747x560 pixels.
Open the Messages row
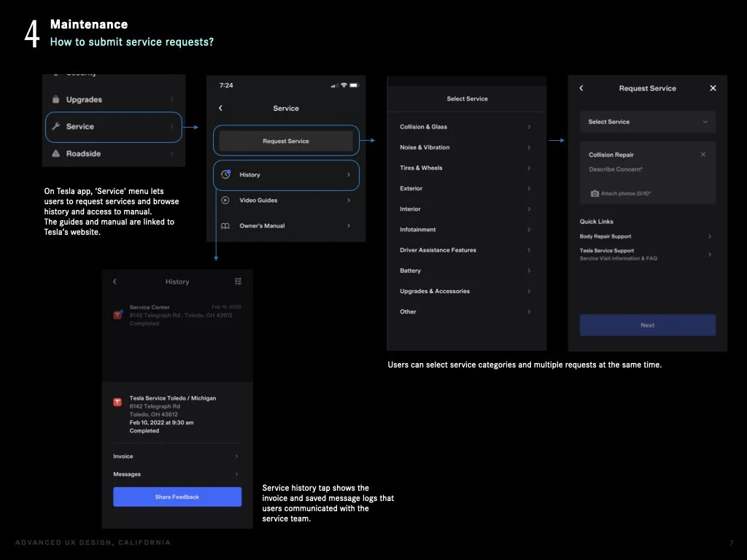coord(177,474)
